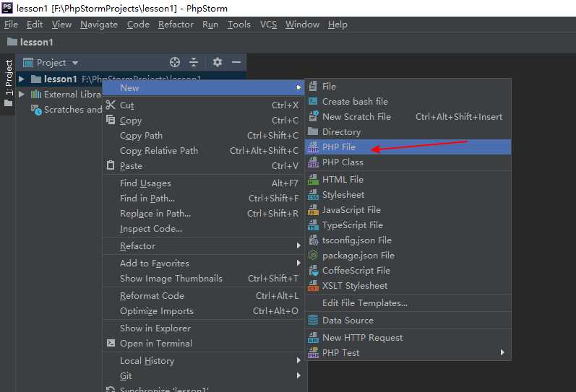Open the Refactor submenu arrow

pyautogui.click(x=298, y=245)
